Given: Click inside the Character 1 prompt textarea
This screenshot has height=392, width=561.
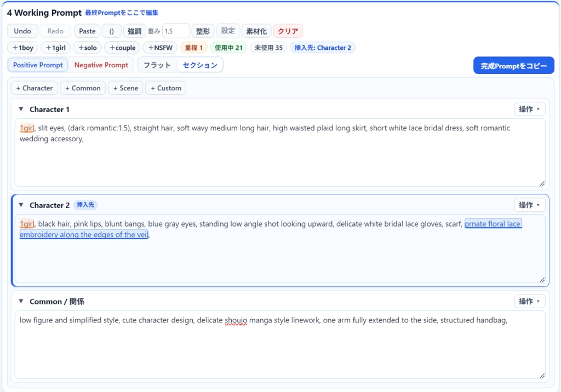Looking at the screenshot, I should [280, 153].
